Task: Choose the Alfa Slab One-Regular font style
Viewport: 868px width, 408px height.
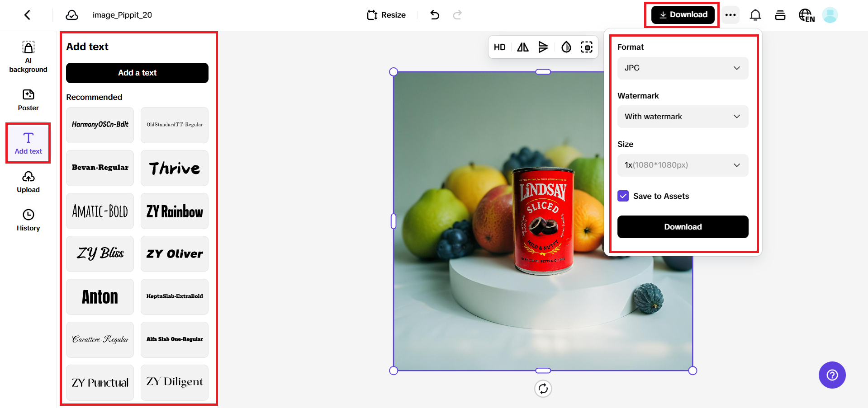Action: coord(175,339)
